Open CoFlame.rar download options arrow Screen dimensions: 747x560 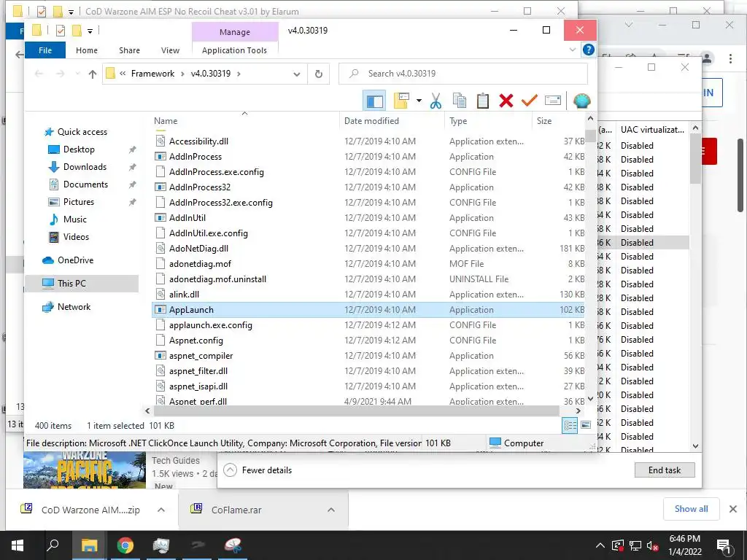[331, 510]
